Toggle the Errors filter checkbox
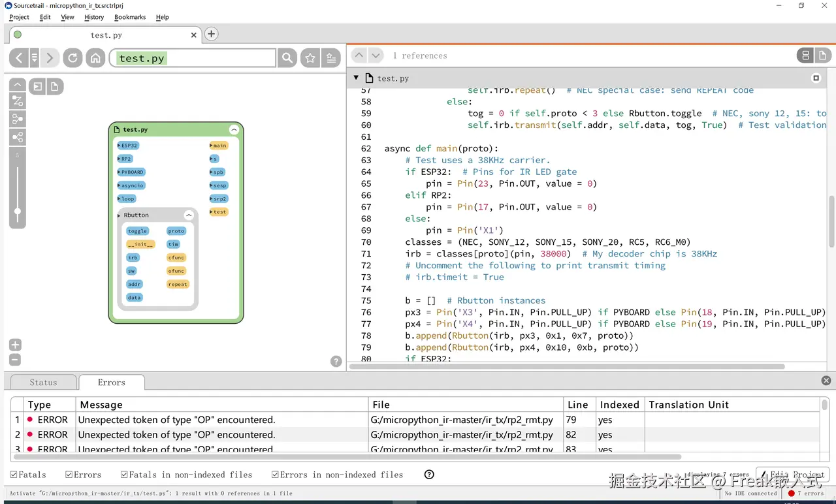The height and width of the screenshot is (504, 836). (x=69, y=475)
